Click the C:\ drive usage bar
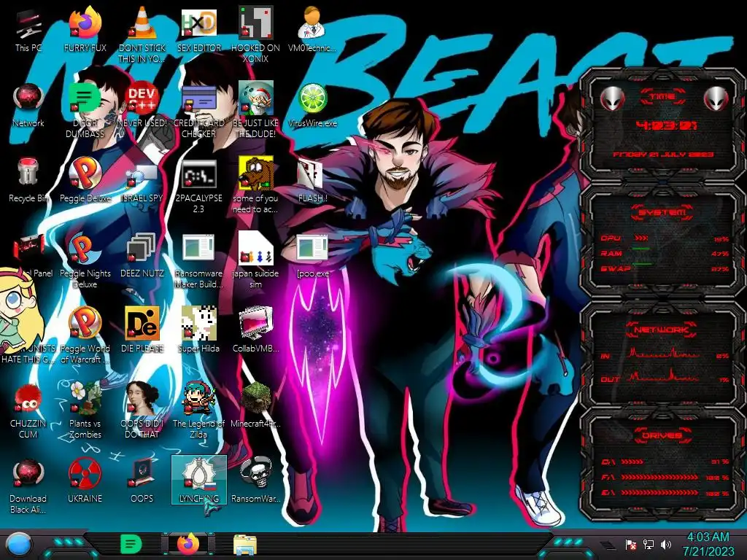 coord(665,462)
